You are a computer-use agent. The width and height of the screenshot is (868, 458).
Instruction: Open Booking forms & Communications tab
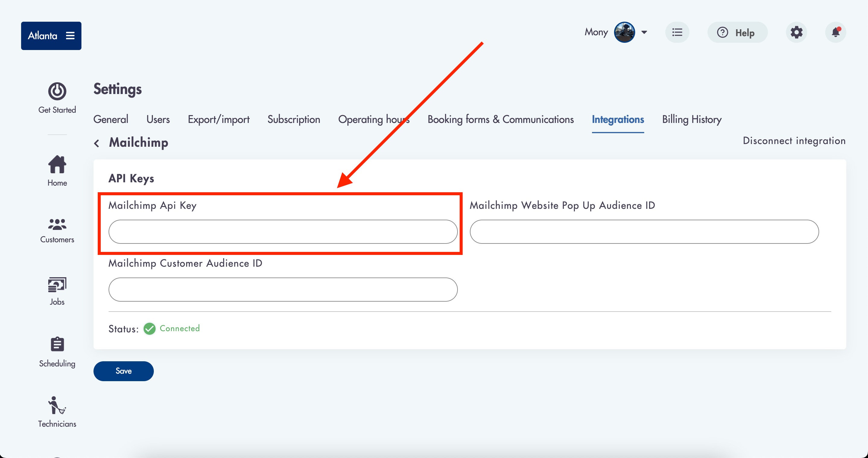[500, 119]
